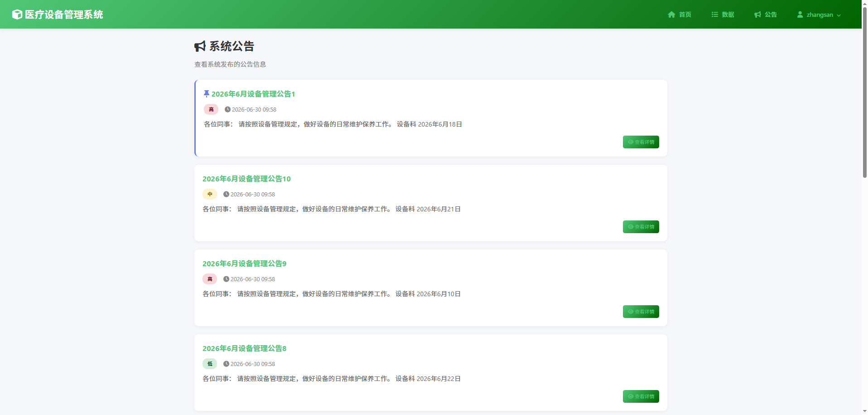868x415 pixels.
Task: Click the text ending 2026年6月22日
Action: point(332,379)
